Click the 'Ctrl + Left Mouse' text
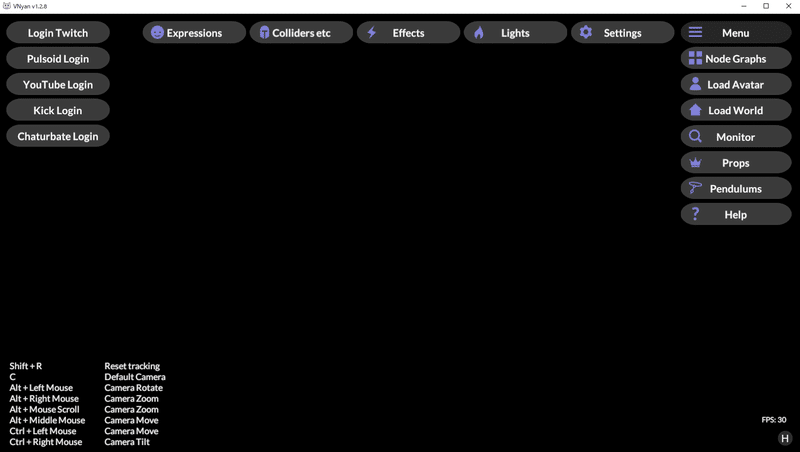The image size is (800, 452). [42, 431]
